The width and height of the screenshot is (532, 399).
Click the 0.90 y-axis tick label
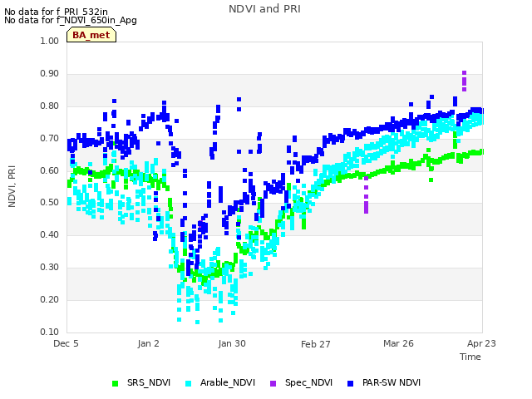click(50, 74)
